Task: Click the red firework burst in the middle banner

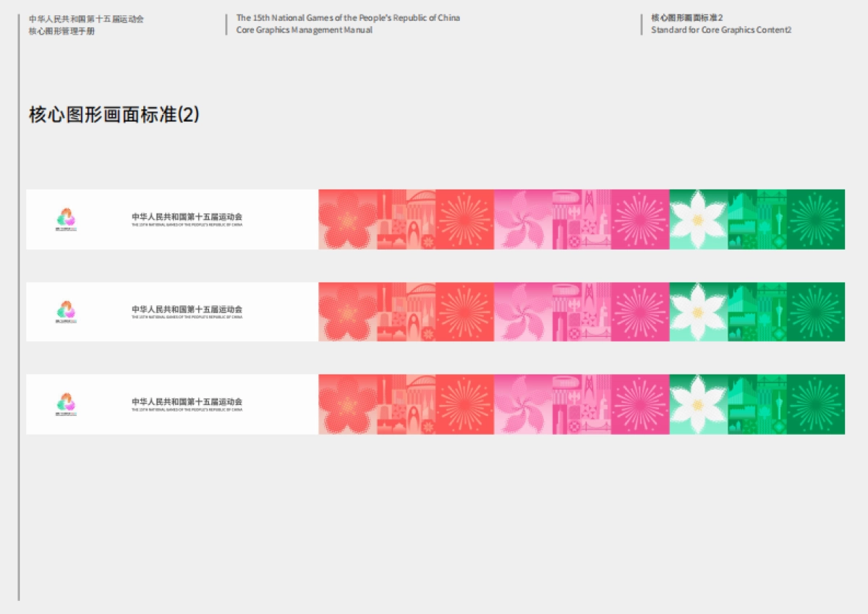Action: click(x=465, y=312)
